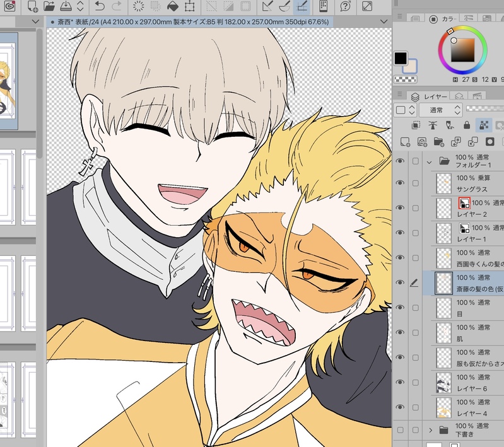The width and height of the screenshot is (504, 447).
Task: Expand the 下書き folder
Action: pos(430,430)
